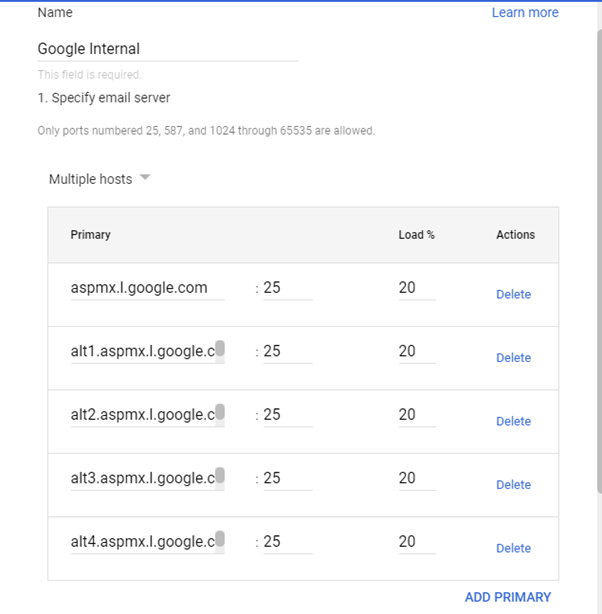Click the alt1.aspmx.l.google host field
602x614 pixels.
(142, 351)
